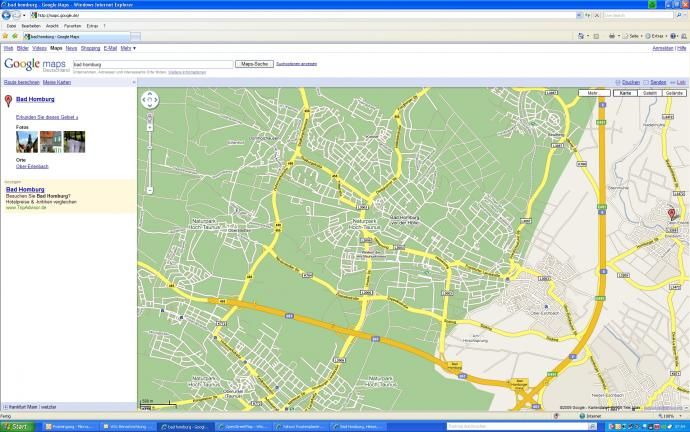Image resolution: width=690 pixels, height=432 pixels.
Task: Open the Route berechnen link
Action: click(x=20, y=81)
